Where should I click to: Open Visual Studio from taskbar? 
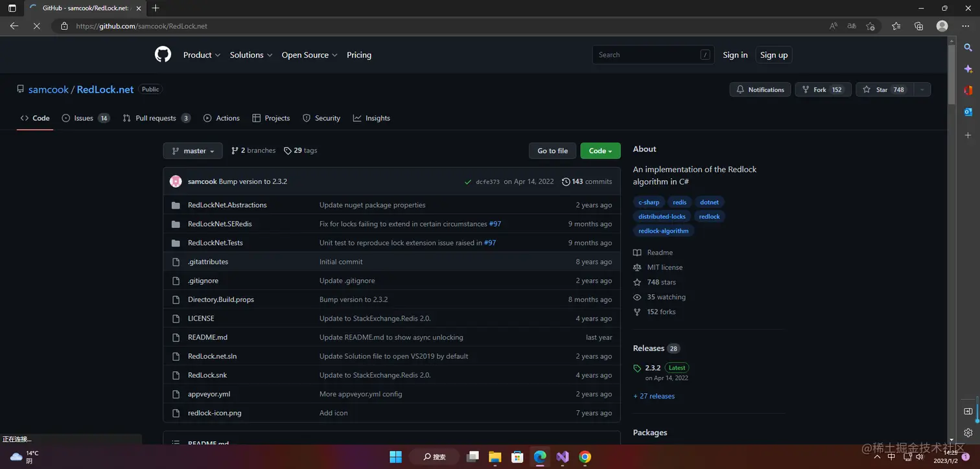pyautogui.click(x=562, y=457)
